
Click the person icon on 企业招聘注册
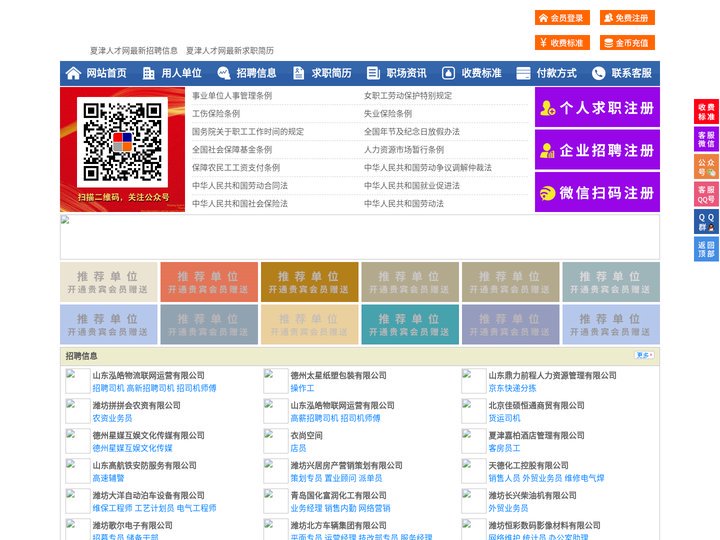click(547, 150)
